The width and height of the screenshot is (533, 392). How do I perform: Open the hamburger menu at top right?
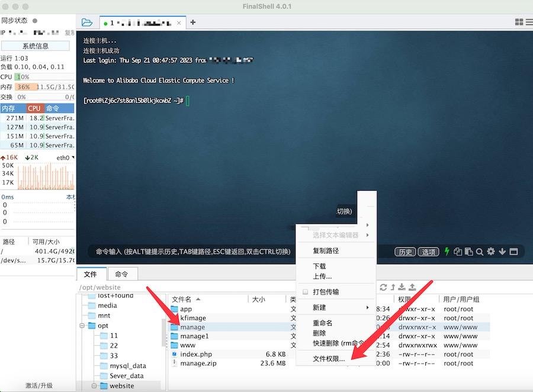click(529, 22)
